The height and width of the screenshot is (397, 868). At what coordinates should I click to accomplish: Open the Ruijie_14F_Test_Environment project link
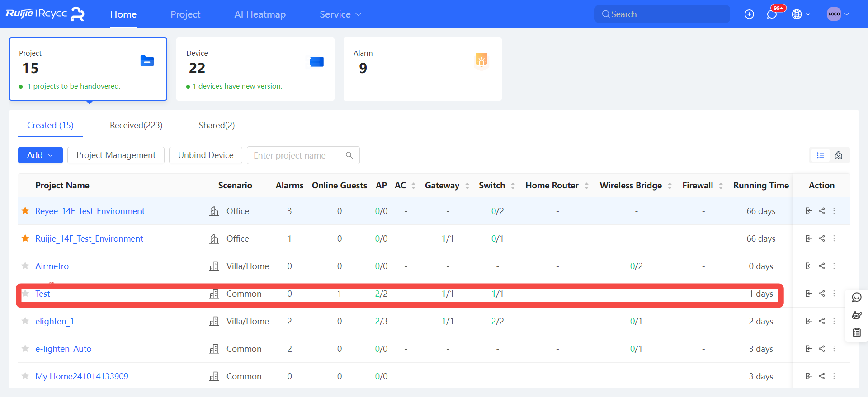(89, 238)
